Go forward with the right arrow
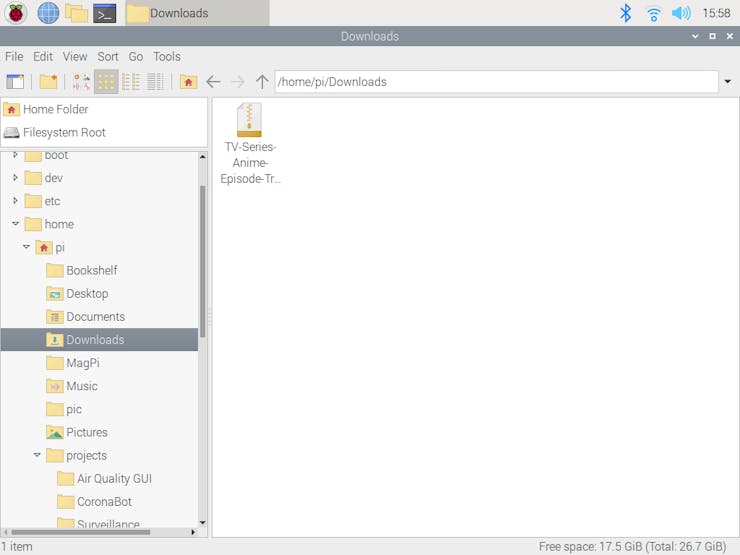Screen dimensions: 740x555 pyautogui.click(x=238, y=82)
